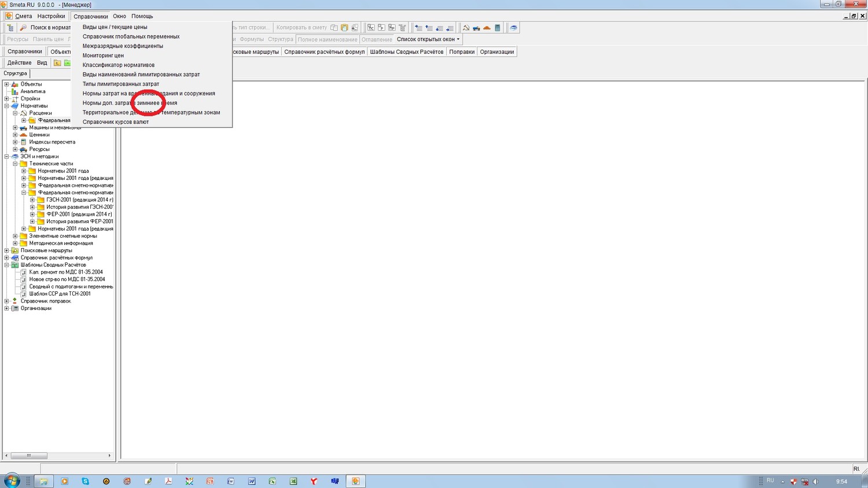The image size is (868, 488).
Task: Click the tree panel horizontal scrollbar thumb
Action: click(x=29, y=456)
